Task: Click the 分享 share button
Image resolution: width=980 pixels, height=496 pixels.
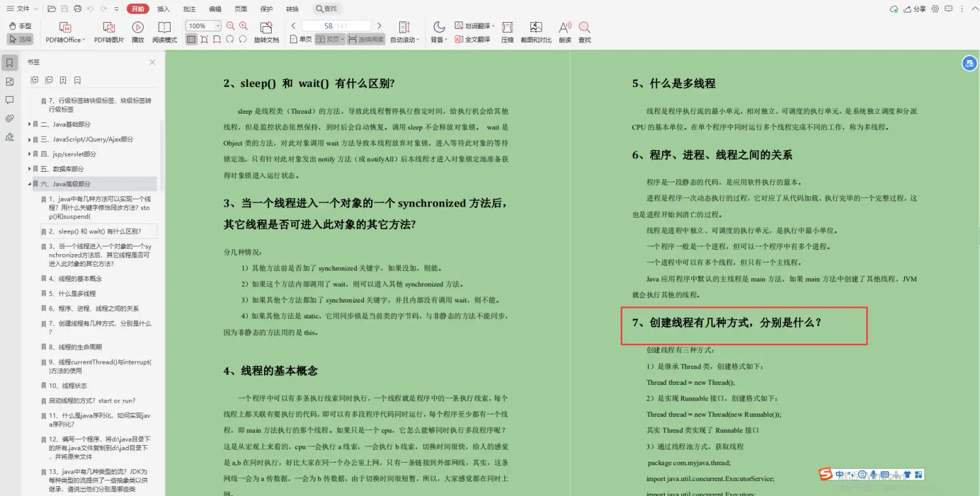Action: click(x=915, y=9)
